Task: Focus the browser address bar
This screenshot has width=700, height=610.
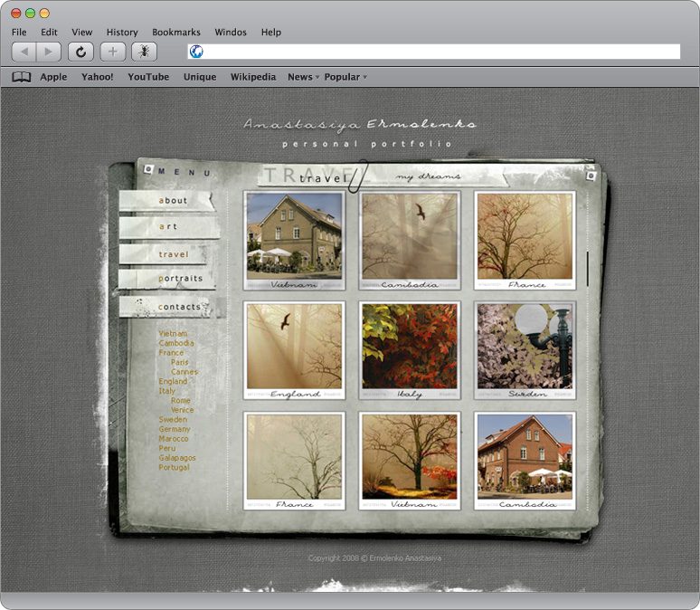Action: (x=434, y=52)
